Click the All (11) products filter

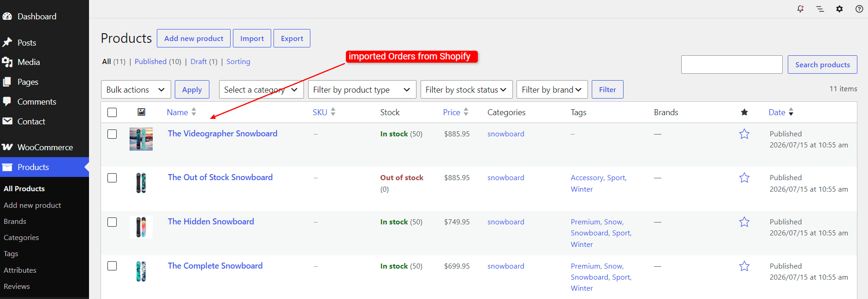click(x=113, y=61)
